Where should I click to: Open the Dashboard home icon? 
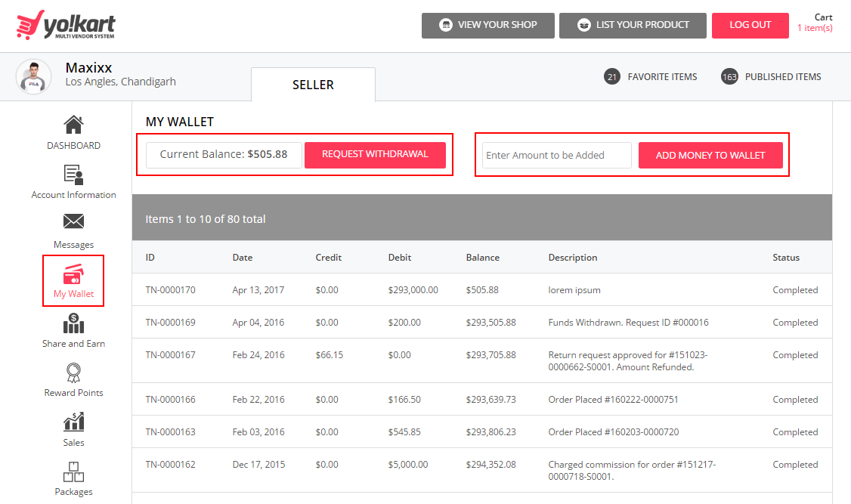point(73,125)
